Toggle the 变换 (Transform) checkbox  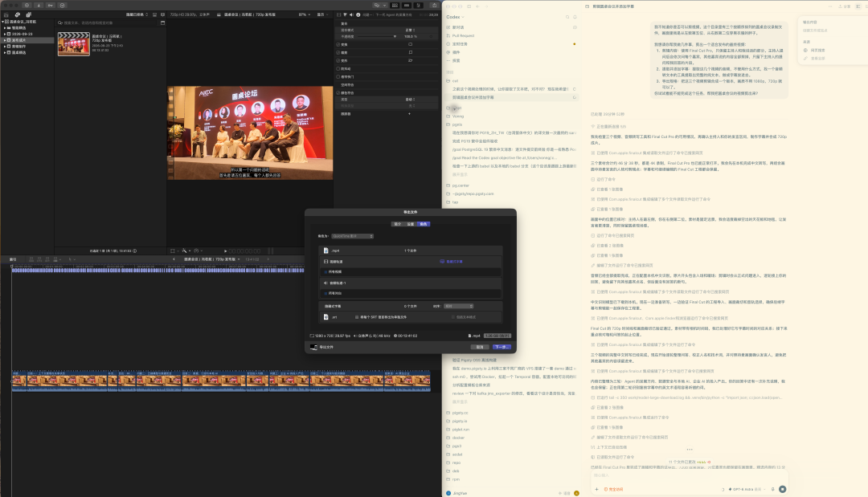click(x=338, y=44)
